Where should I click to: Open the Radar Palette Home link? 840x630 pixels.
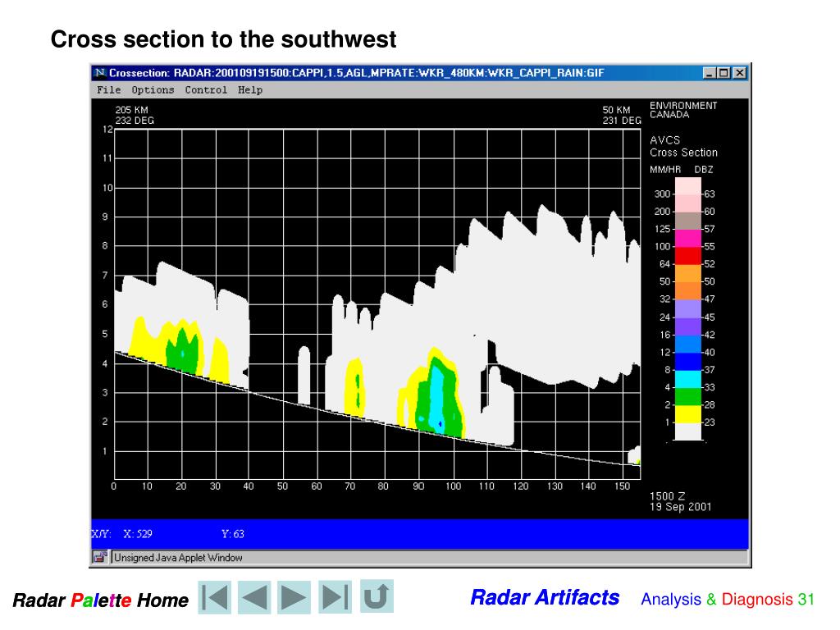pos(101,600)
